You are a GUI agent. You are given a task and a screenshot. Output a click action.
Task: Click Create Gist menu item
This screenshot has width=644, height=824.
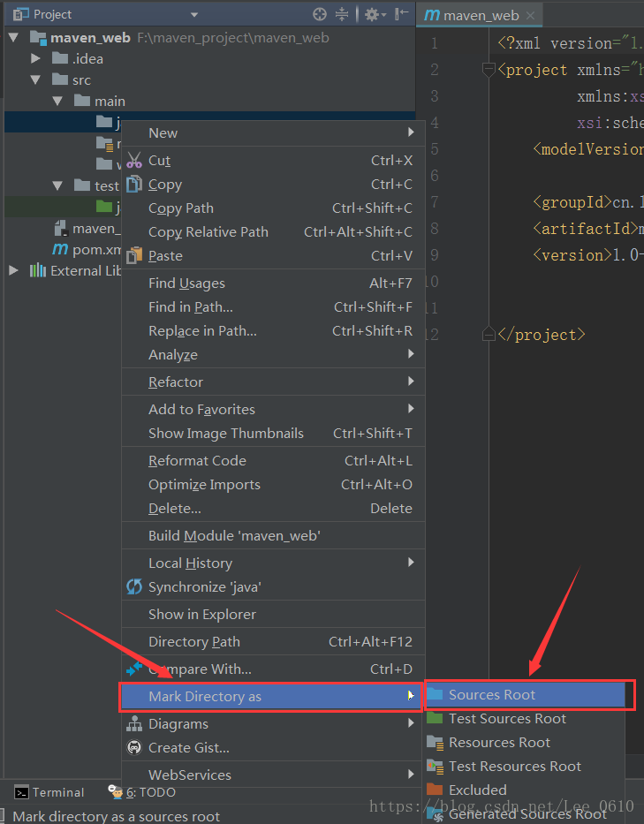point(273,748)
